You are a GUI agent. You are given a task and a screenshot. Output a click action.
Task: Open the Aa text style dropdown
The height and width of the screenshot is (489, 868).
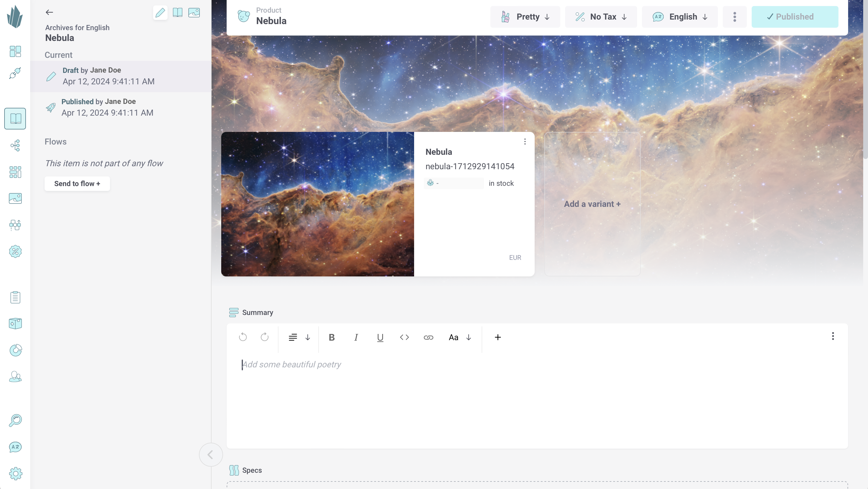click(460, 337)
